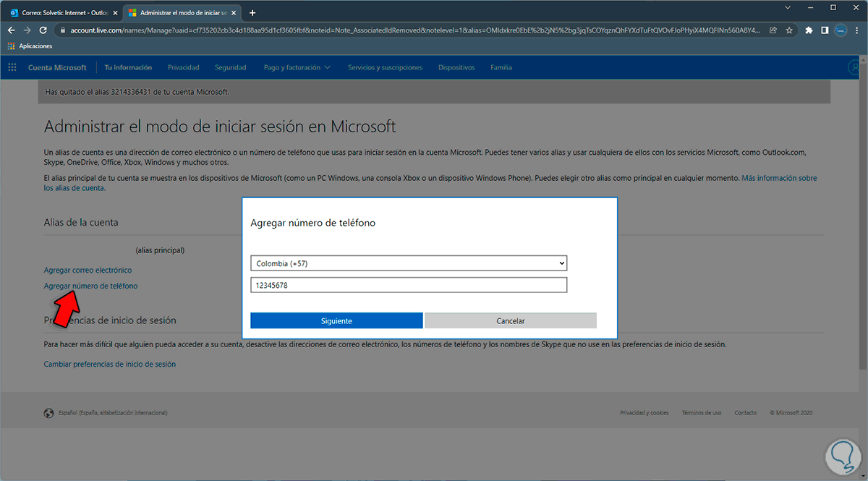
Task: Click the browser address bar URL
Action: 416,30
